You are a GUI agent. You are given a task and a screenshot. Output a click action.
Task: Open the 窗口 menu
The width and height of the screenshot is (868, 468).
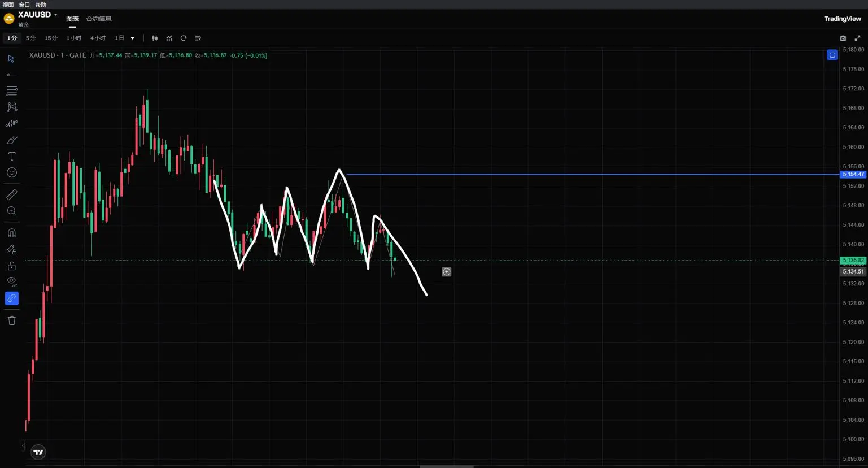24,5
